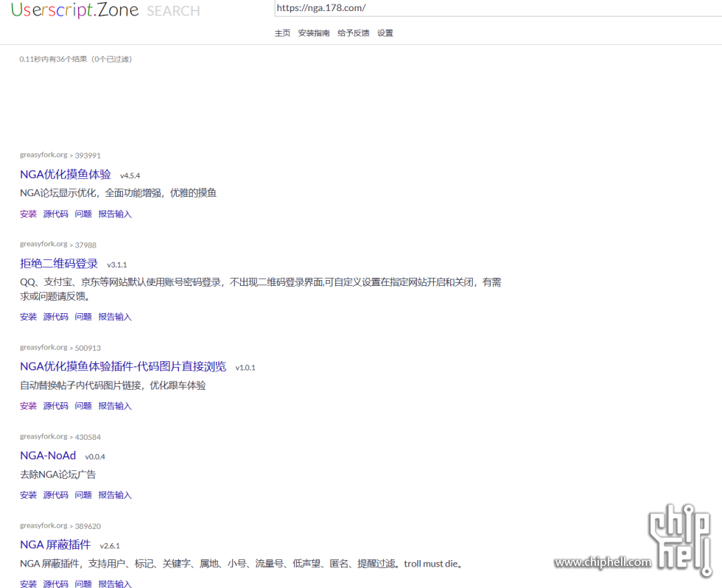Open the 拒绝二维码登录 script title

[x=59, y=263]
